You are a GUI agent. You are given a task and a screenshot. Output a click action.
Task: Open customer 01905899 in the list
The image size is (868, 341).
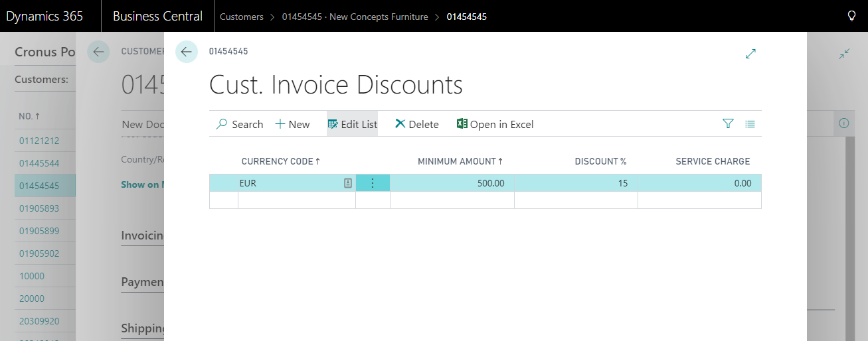(39, 231)
